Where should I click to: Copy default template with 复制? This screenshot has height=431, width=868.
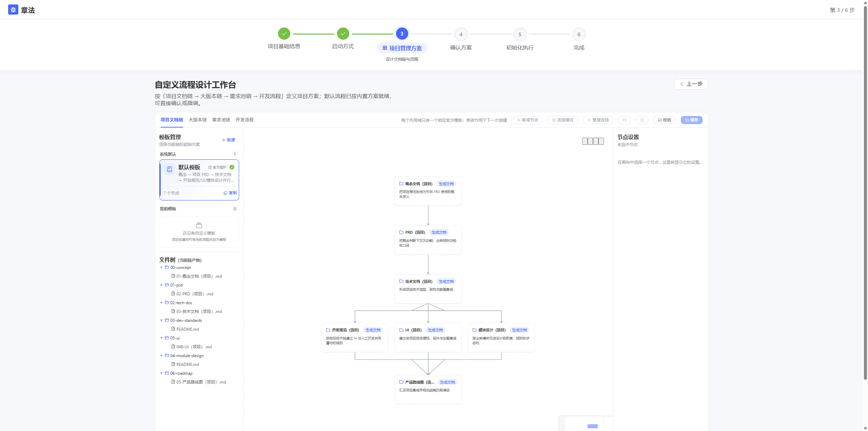[x=230, y=193]
